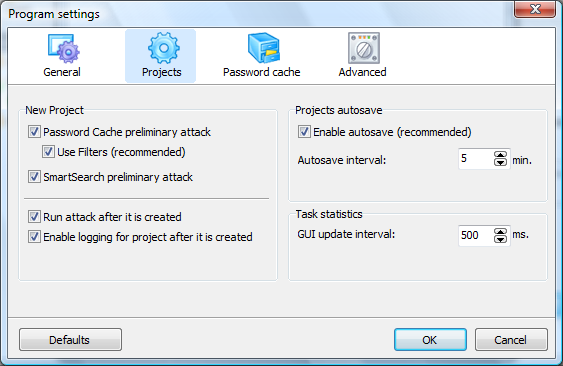
Task: Switch to the Password cache tab label
Action: tap(261, 72)
